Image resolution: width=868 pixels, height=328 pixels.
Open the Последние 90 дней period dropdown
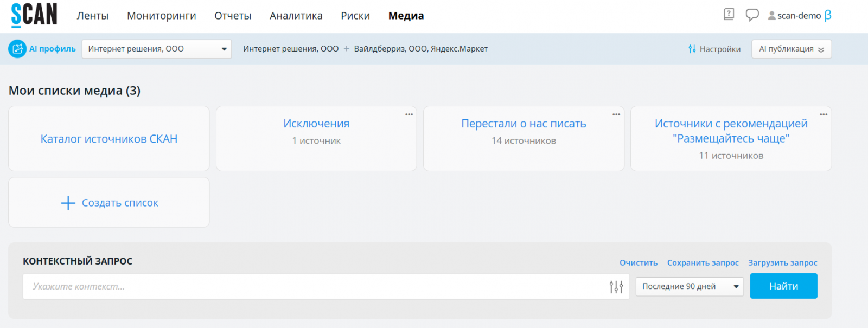pyautogui.click(x=690, y=286)
